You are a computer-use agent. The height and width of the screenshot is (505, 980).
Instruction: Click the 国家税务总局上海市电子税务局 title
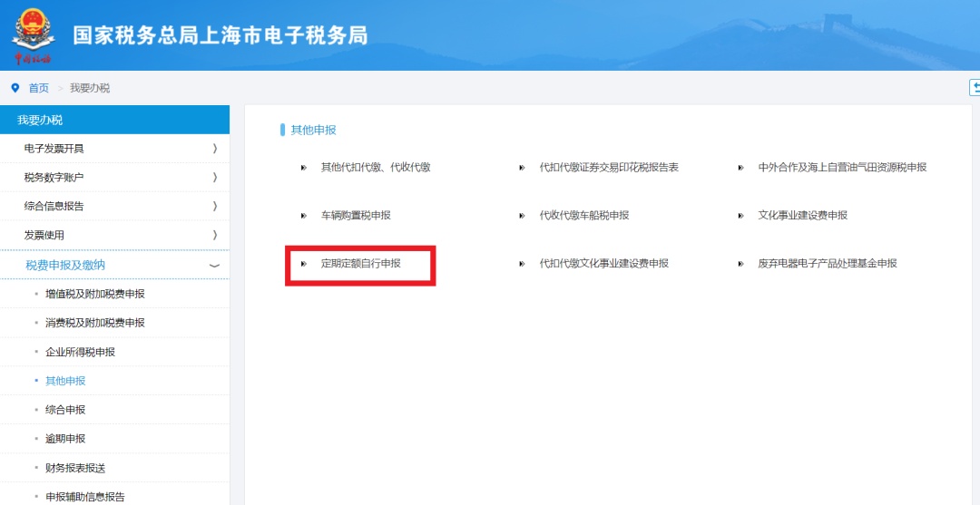tap(220, 35)
